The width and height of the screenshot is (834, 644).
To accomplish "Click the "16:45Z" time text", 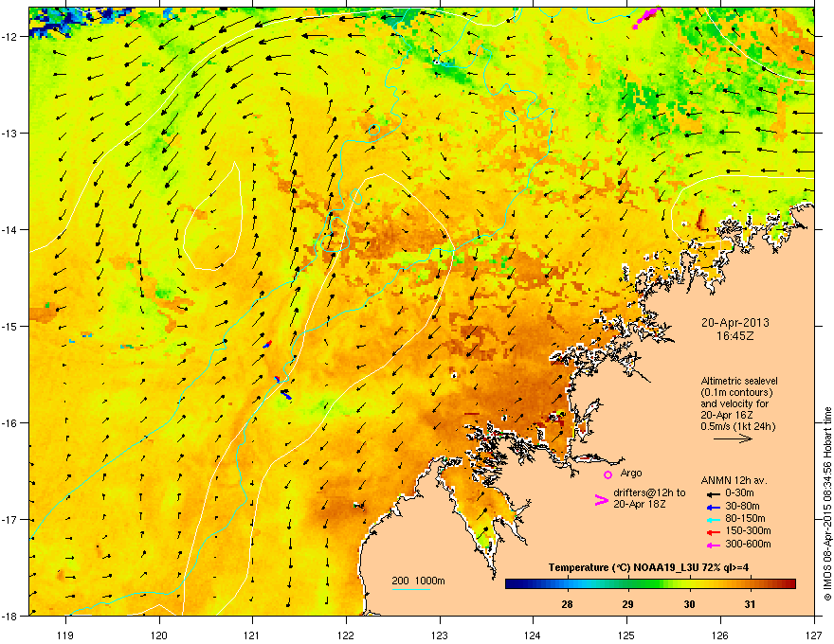I will (735, 336).
